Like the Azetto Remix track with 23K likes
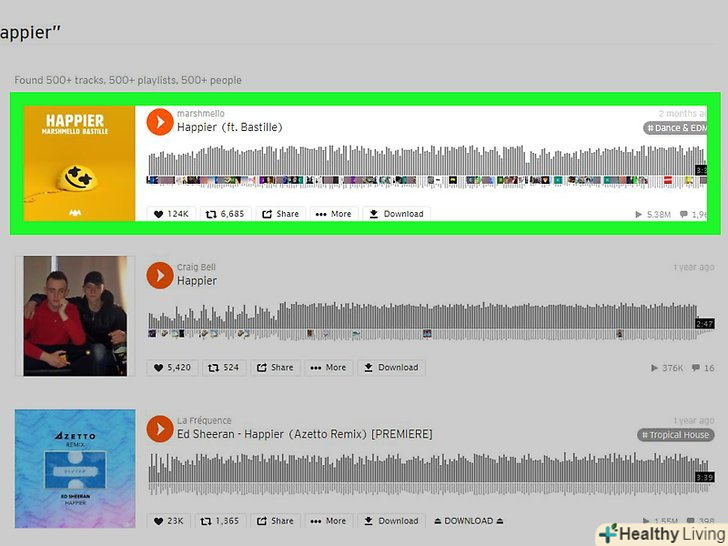This screenshot has height=546, width=728. point(169,521)
